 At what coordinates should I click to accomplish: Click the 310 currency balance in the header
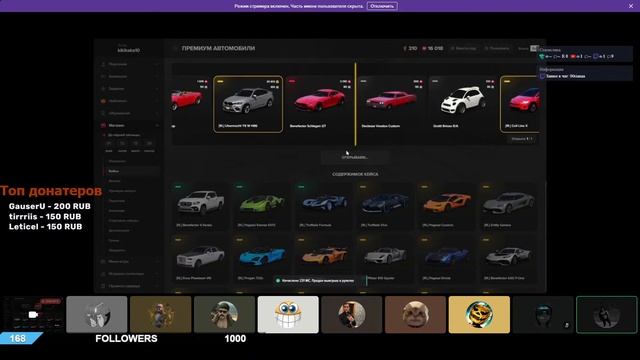(410, 48)
